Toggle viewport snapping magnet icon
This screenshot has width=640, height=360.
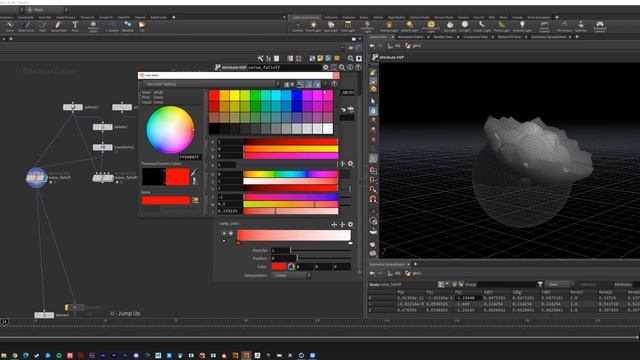coord(373,199)
